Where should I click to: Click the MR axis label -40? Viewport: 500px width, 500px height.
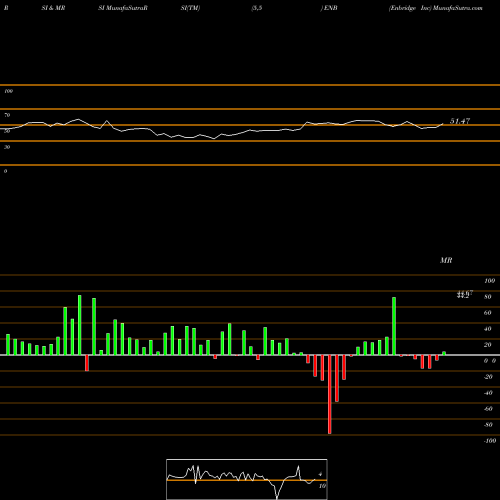pos(488,393)
